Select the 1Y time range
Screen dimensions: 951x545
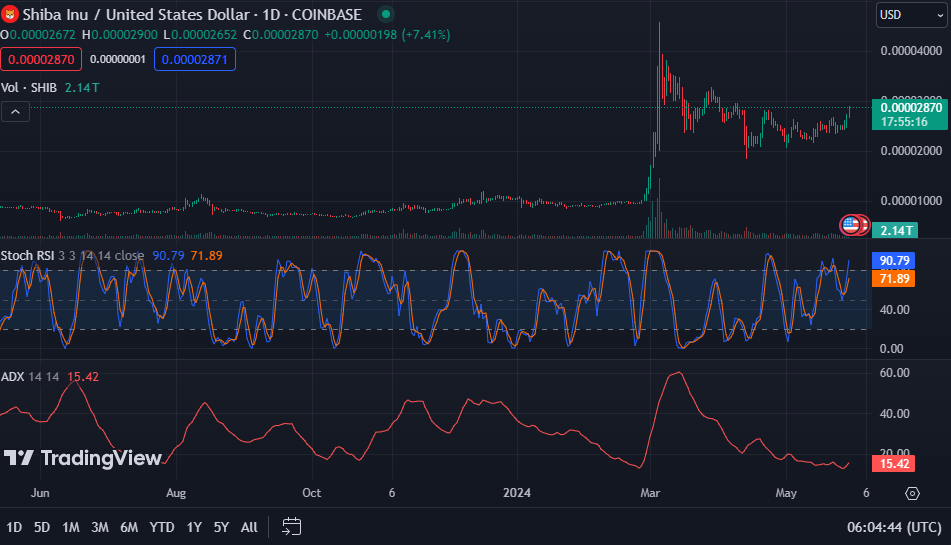coord(194,527)
